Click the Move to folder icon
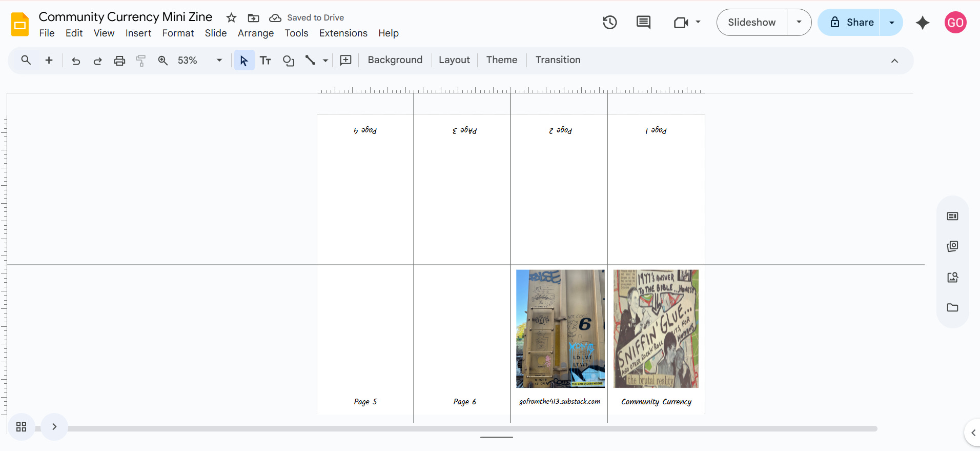Image resolution: width=980 pixels, height=451 pixels. (253, 18)
